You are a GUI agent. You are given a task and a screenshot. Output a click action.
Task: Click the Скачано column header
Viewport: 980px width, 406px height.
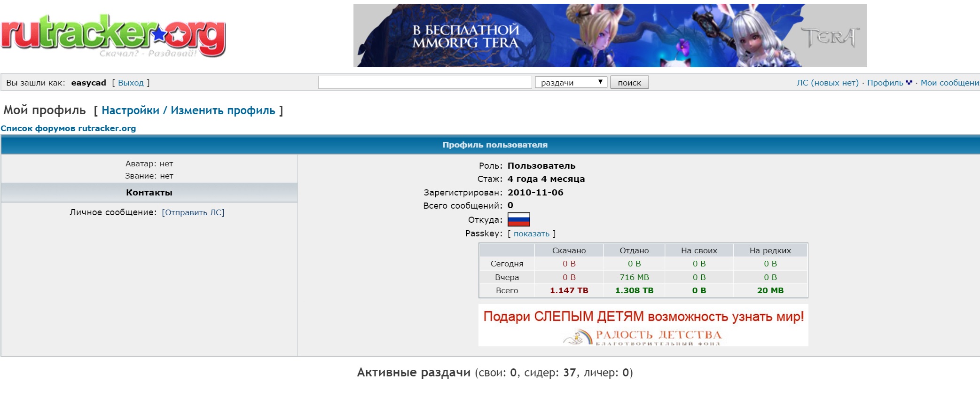[569, 250]
